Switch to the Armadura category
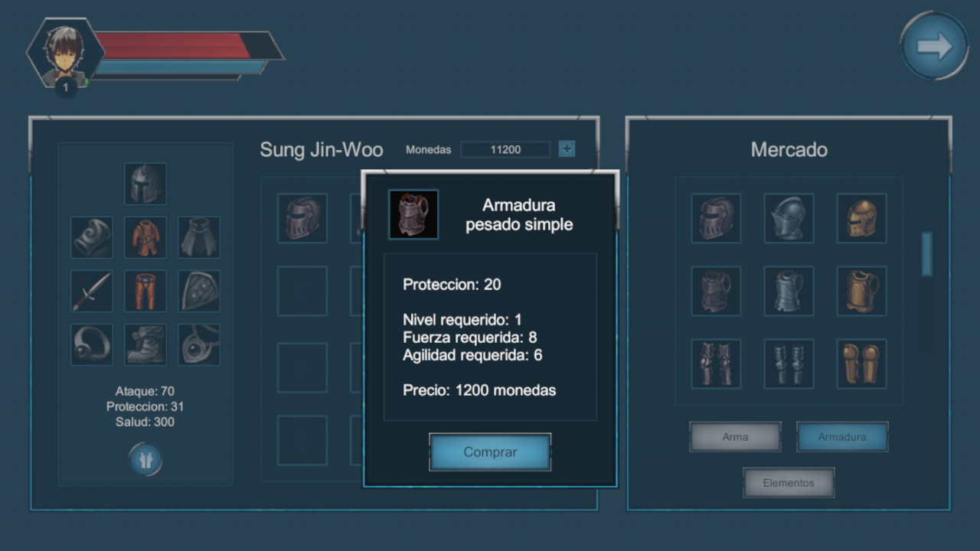 (x=842, y=437)
